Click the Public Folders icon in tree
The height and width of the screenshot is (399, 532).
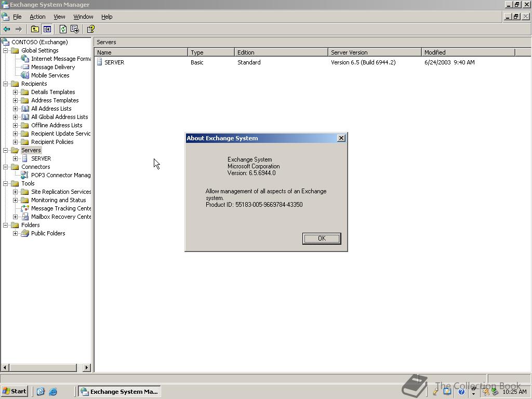coord(25,233)
